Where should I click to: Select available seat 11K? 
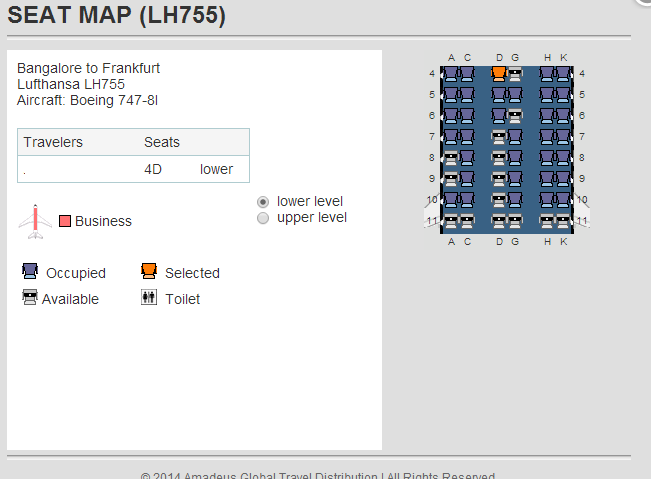563,221
